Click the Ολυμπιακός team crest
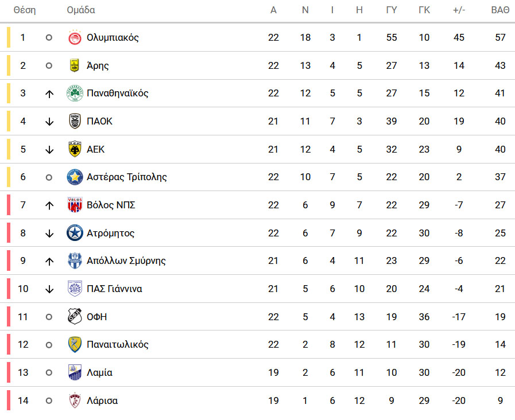Image resolution: width=515 pixels, height=420 pixels. point(75,37)
